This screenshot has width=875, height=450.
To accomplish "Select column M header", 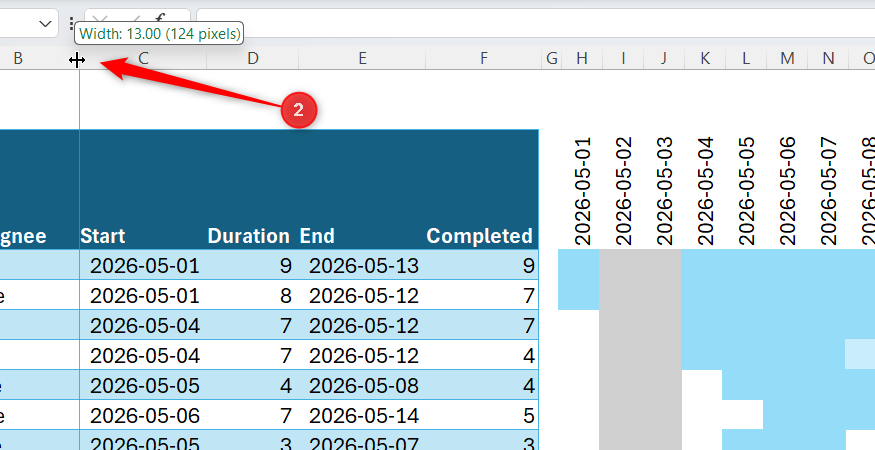I will [x=787, y=58].
